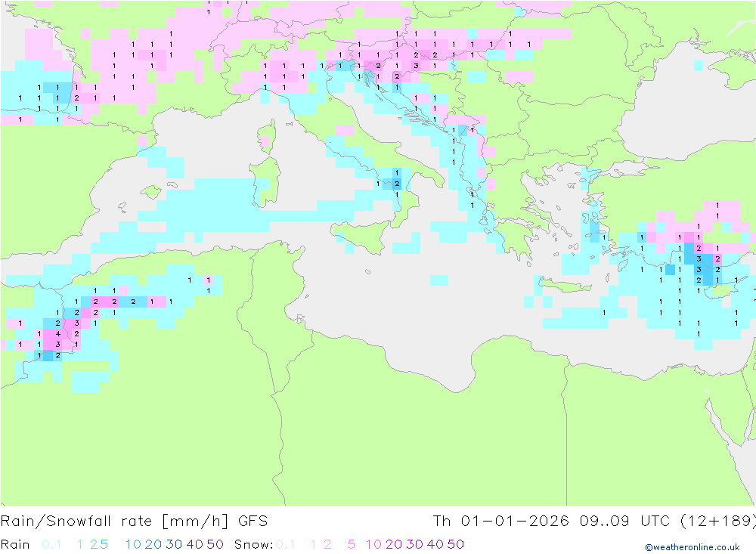Click the "Rain" legend label
The width and height of the screenshot is (756, 554).
click(x=15, y=544)
